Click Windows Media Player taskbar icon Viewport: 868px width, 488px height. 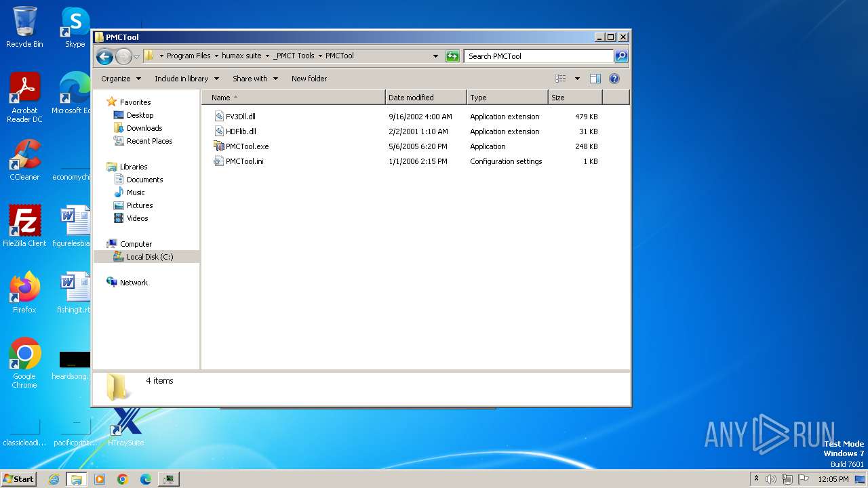[x=100, y=479]
